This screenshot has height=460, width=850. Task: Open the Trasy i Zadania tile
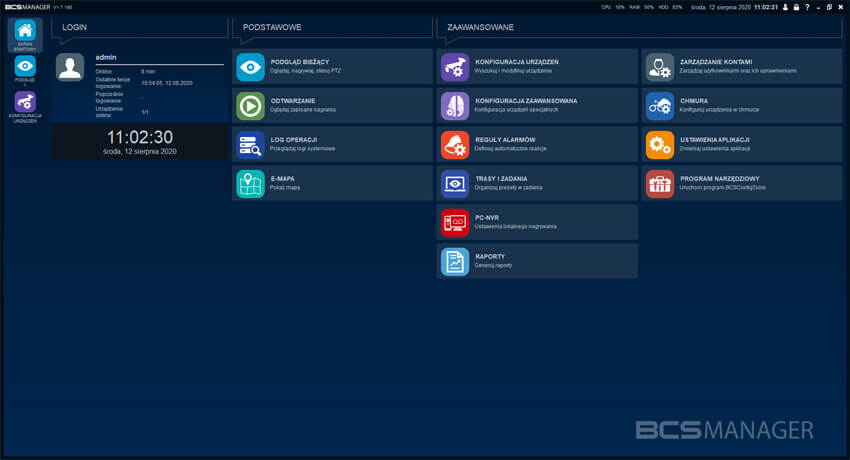click(x=537, y=184)
